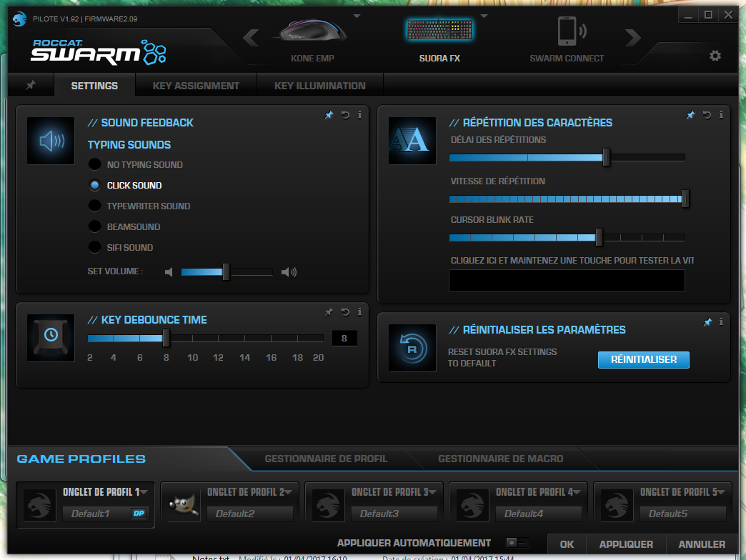Open the Gestionnaire de Macro tab
The width and height of the screenshot is (746, 560).
point(500,459)
